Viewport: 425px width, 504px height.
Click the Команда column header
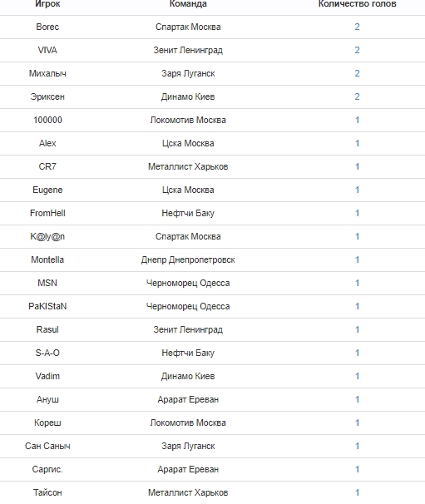(x=188, y=4)
